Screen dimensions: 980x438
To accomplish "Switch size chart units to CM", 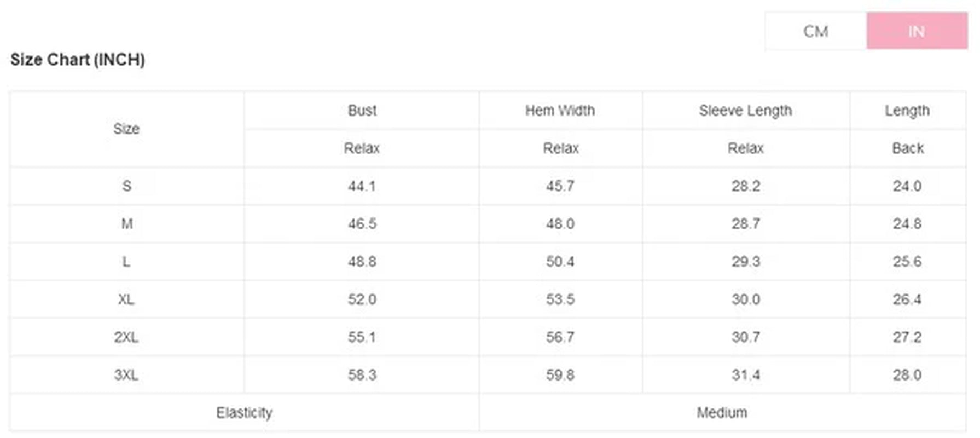I will click(815, 31).
